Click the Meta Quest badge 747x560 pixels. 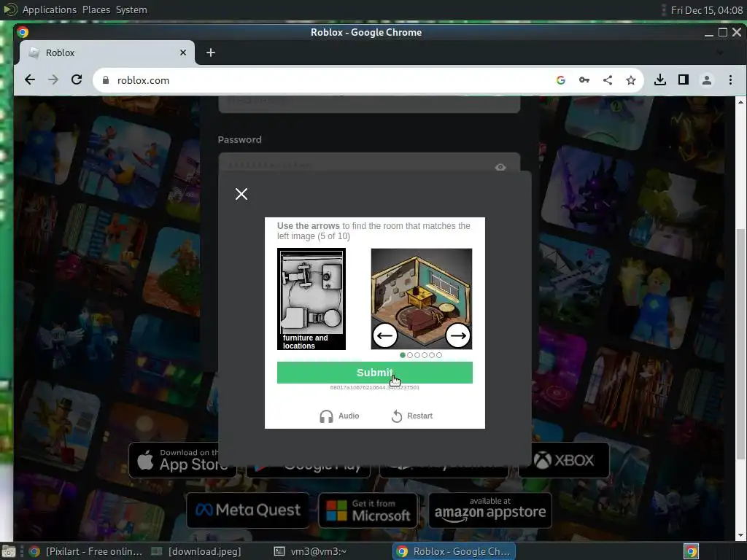248,510
